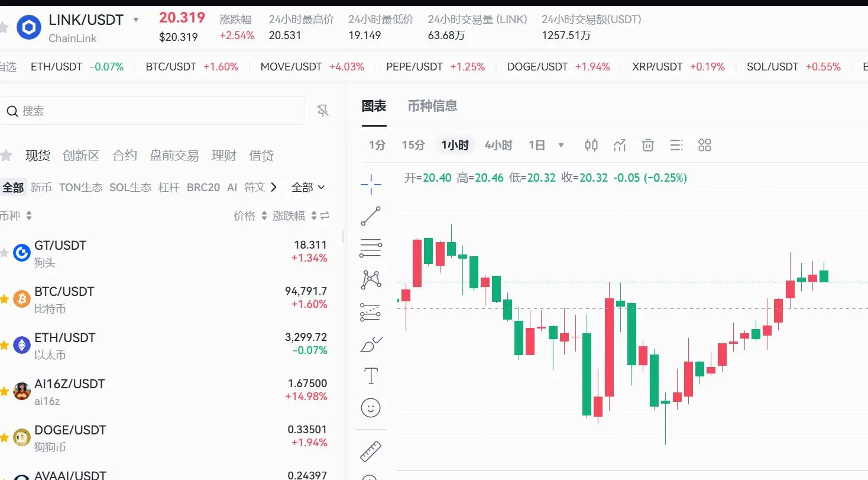Toggle favorite star for DOGE/USDT row

tap(5, 438)
